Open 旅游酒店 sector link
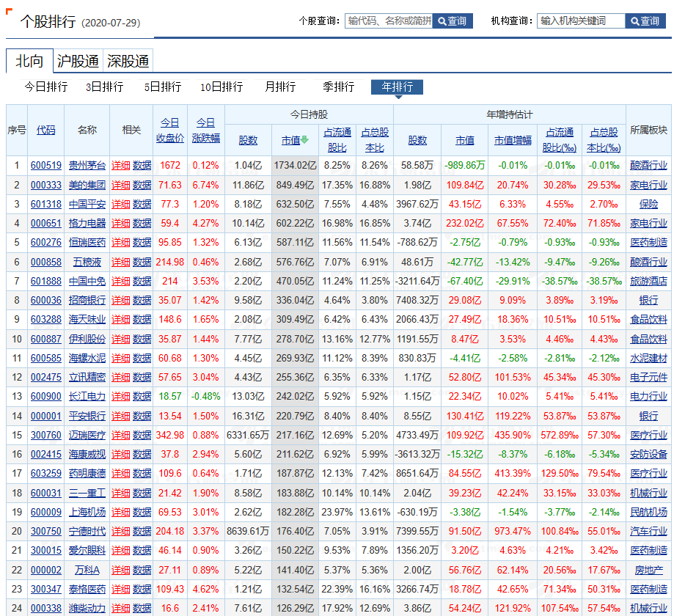The width and height of the screenshot is (674, 616). 648,281
